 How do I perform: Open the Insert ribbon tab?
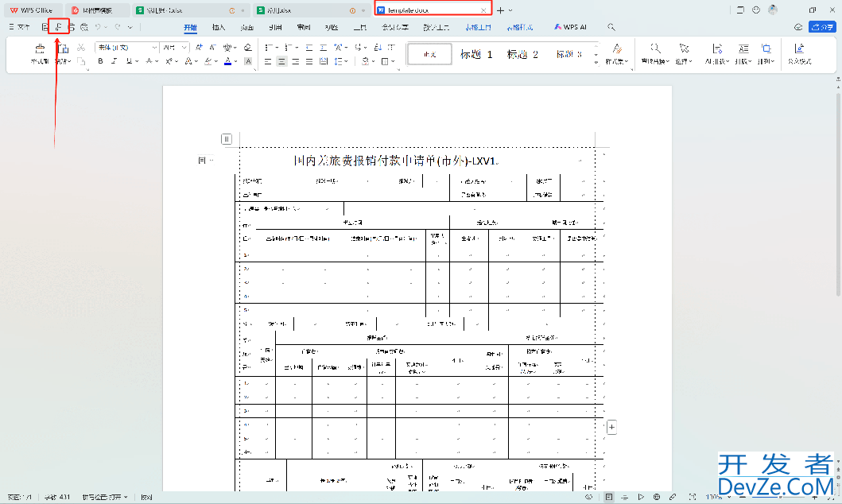[x=218, y=27]
